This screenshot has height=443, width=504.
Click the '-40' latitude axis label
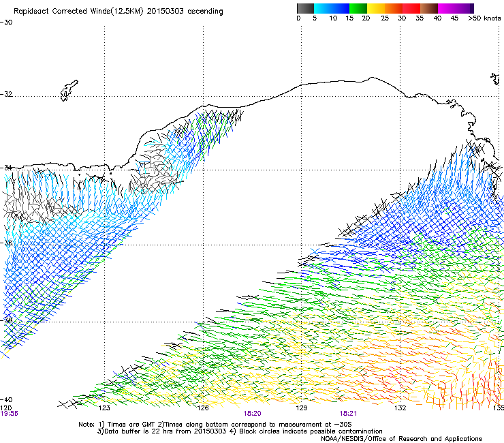coord(6,400)
